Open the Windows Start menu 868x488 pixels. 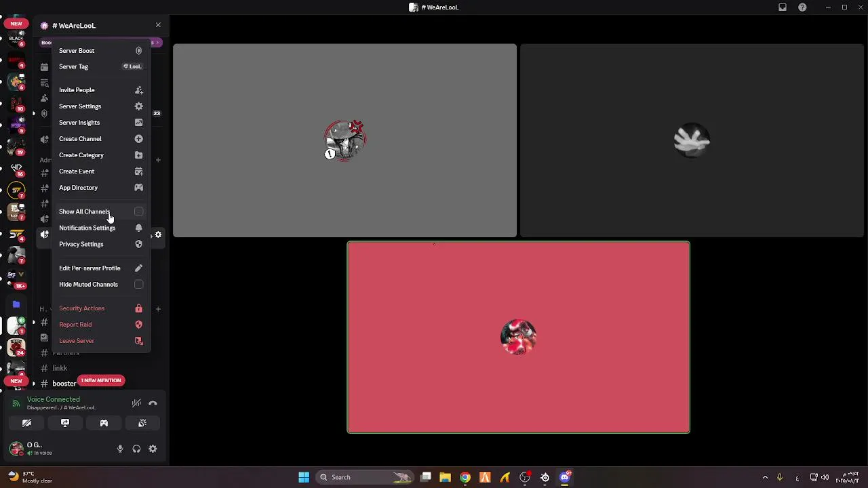[304, 477]
